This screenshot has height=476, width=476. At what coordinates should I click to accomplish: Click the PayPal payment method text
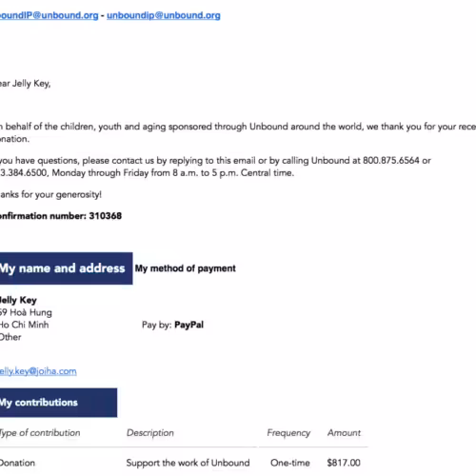189,325
